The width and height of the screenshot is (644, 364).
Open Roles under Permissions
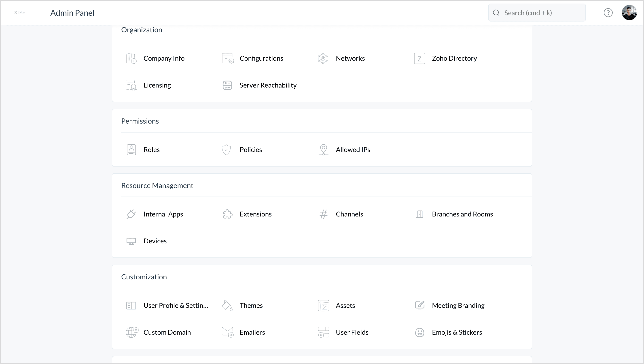pyautogui.click(x=152, y=150)
